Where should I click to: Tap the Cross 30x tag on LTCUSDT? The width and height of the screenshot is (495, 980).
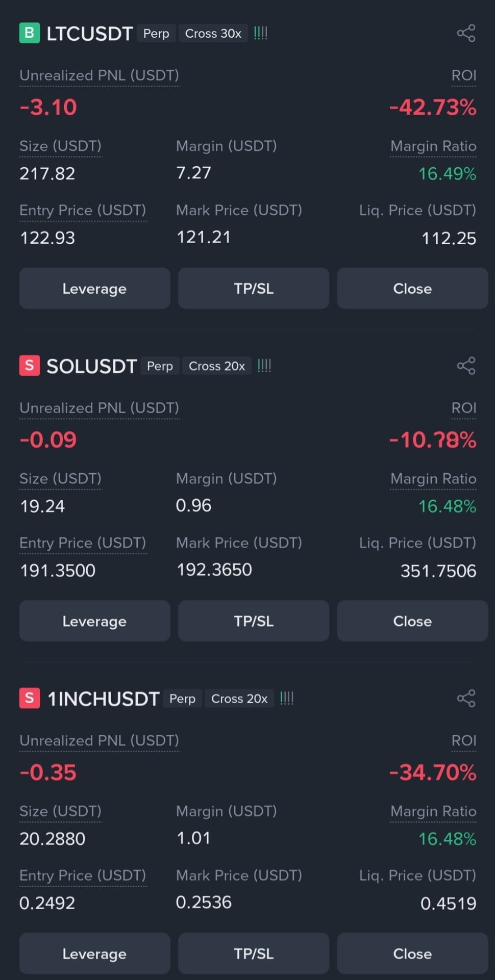point(213,33)
